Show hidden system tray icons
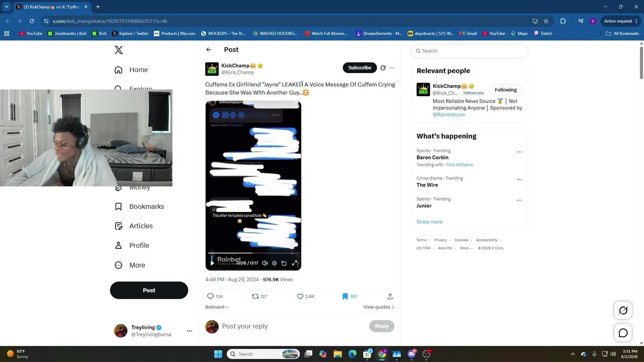The image size is (644, 362). (x=573, y=354)
